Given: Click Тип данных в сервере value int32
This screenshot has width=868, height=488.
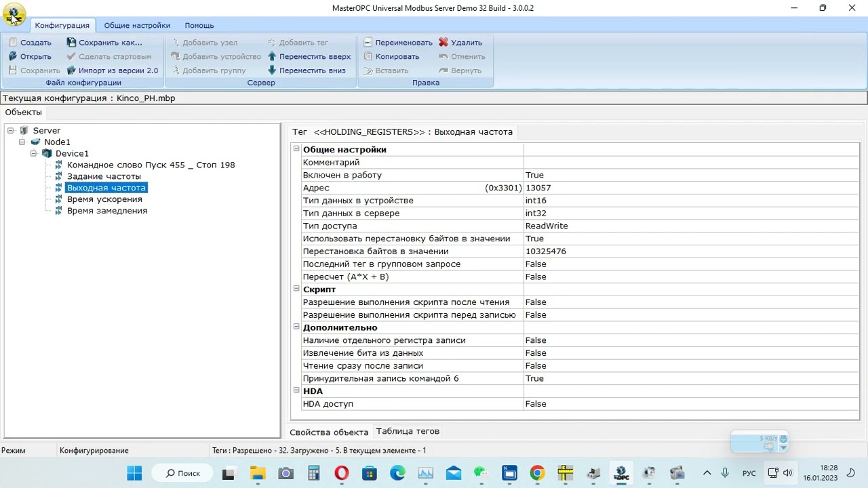Looking at the screenshot, I should [691, 213].
